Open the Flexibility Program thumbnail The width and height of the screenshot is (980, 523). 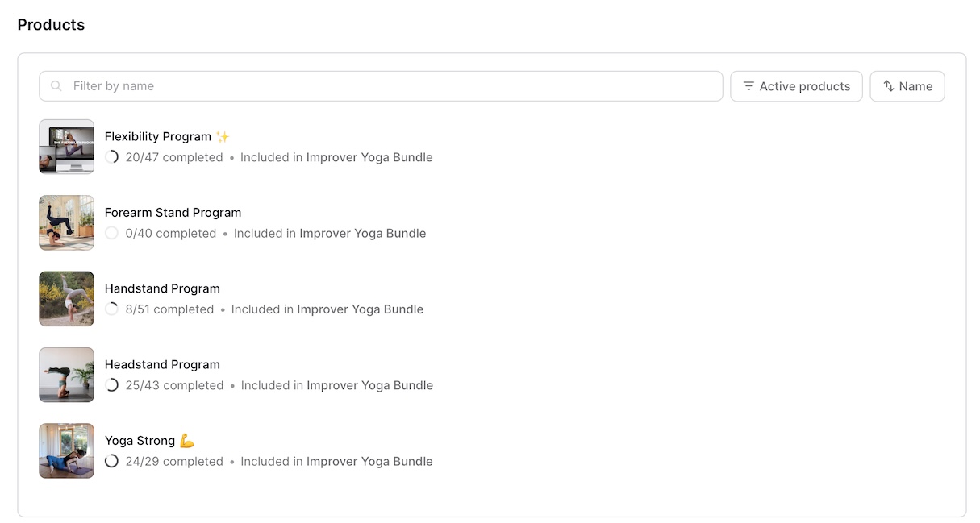[67, 147]
